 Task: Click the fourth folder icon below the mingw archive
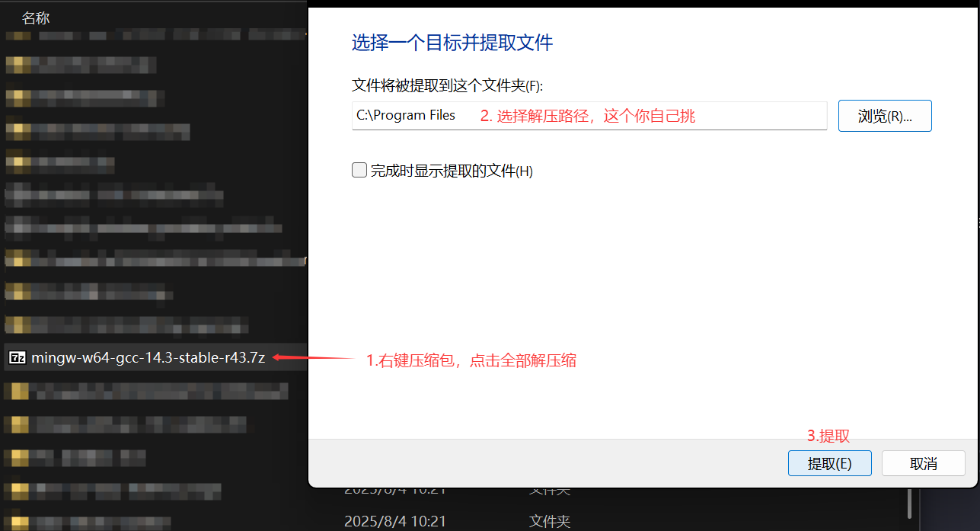pyautogui.click(x=18, y=490)
